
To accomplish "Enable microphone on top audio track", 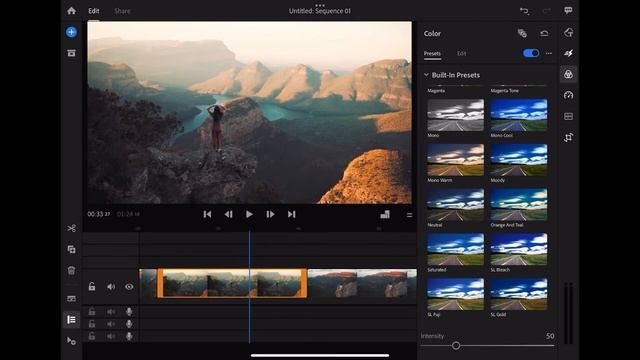I will click(129, 312).
